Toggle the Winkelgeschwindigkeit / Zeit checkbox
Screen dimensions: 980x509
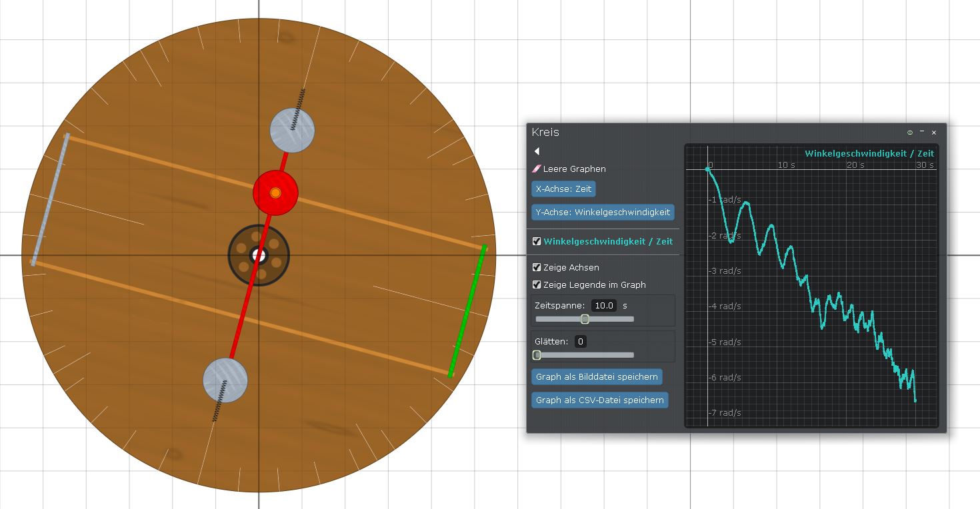[x=537, y=241]
